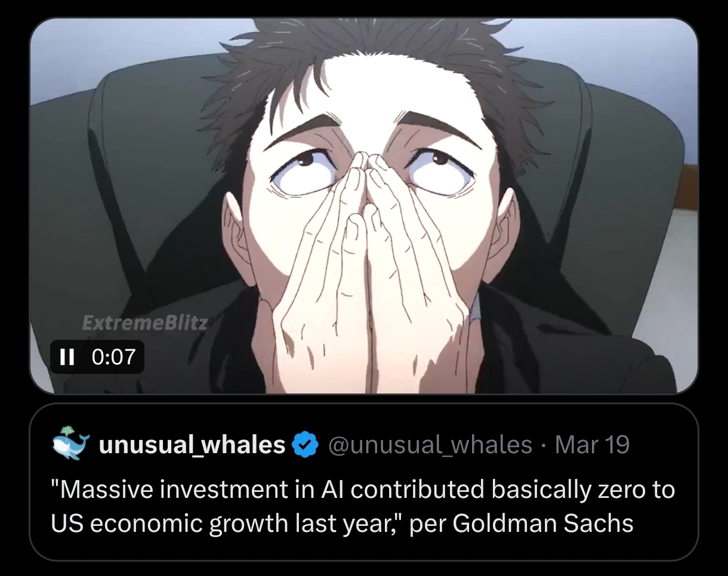Open the whale avatar of unusual_whales

tap(70, 444)
